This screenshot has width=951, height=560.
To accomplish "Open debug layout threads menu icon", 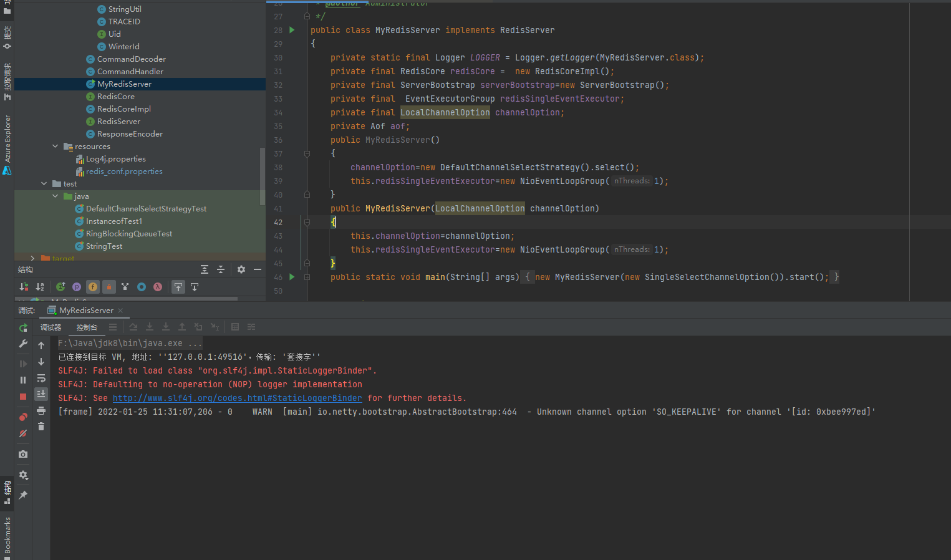I will [x=113, y=327].
